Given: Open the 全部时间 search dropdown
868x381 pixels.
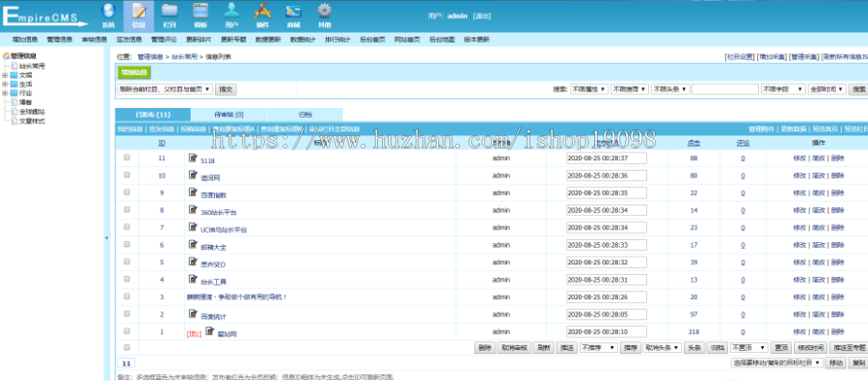Looking at the screenshot, I should click(827, 89).
